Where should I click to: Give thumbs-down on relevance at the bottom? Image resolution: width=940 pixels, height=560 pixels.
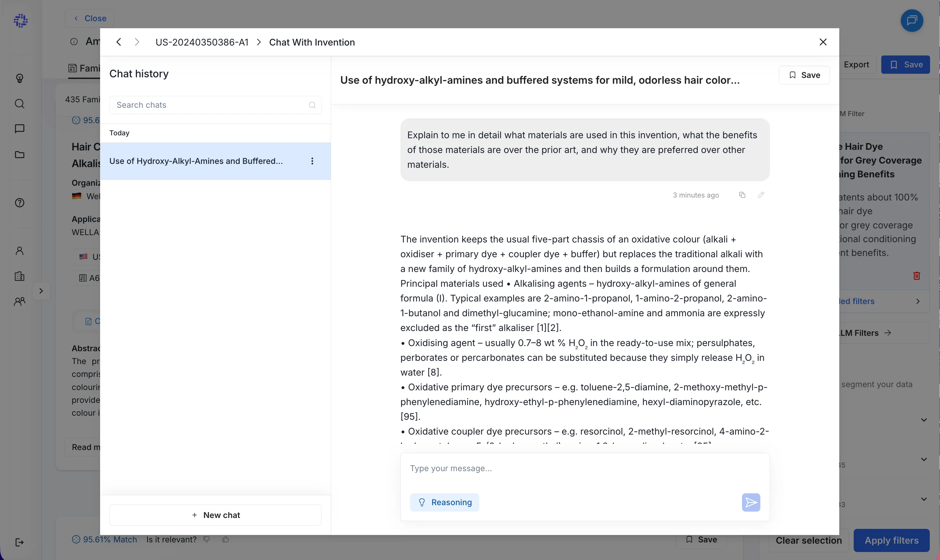click(x=206, y=539)
